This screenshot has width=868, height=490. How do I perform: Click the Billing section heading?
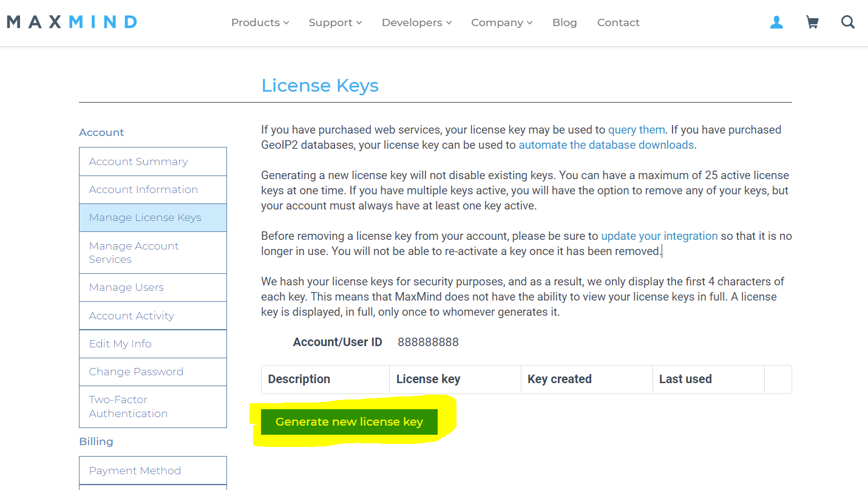[96, 441]
